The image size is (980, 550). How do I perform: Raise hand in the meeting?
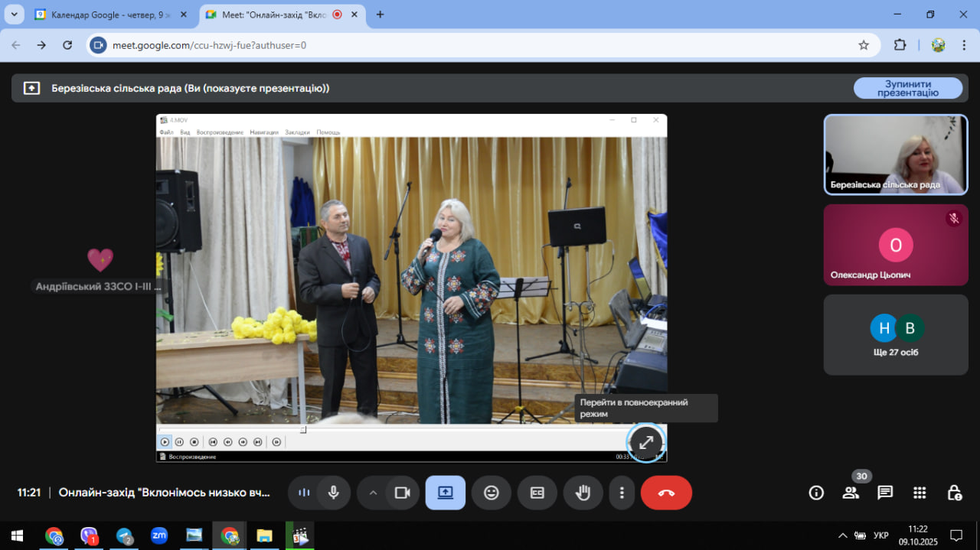[583, 493]
